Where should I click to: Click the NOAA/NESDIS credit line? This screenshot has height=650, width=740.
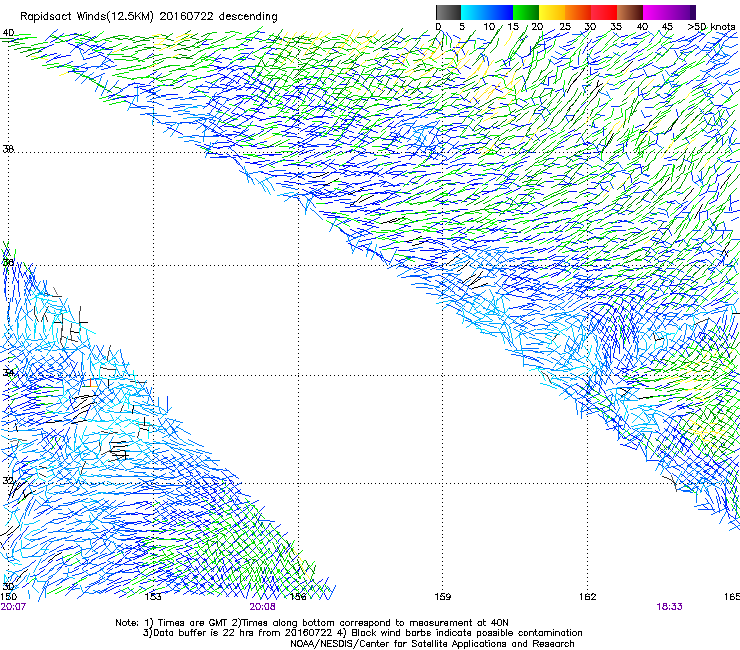[432, 644]
